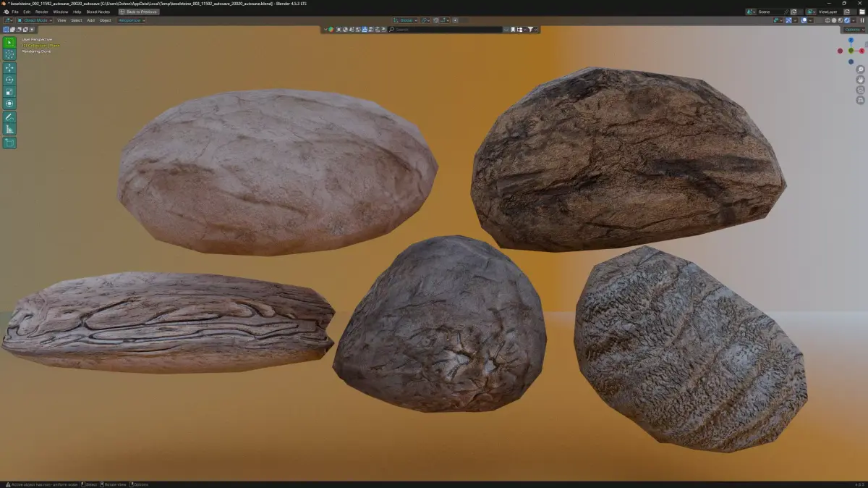This screenshot has width=868, height=488.
Task: Switch to Solid viewport shading
Action: click(x=834, y=20)
